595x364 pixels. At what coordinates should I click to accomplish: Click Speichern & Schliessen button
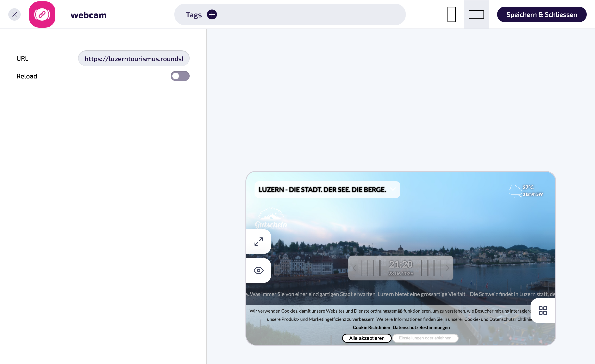542,14
